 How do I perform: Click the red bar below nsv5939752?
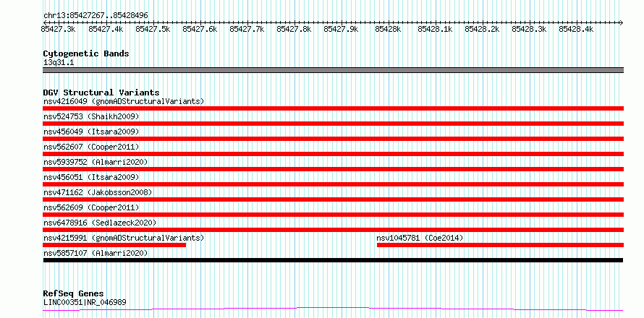pos(333,169)
